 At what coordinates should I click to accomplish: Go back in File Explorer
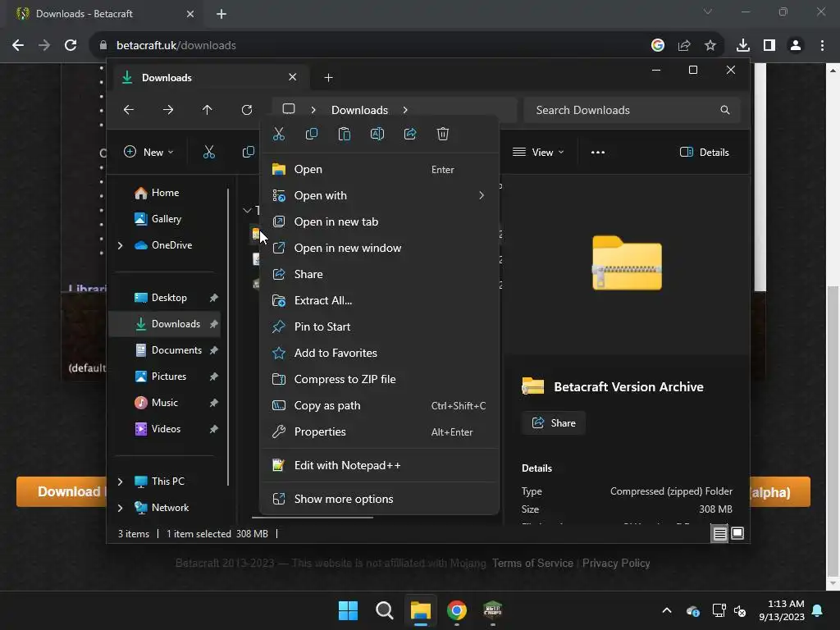point(129,110)
